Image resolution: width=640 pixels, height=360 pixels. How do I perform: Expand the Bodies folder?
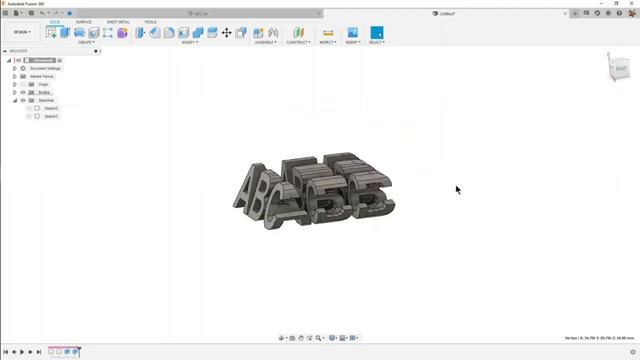(15, 92)
